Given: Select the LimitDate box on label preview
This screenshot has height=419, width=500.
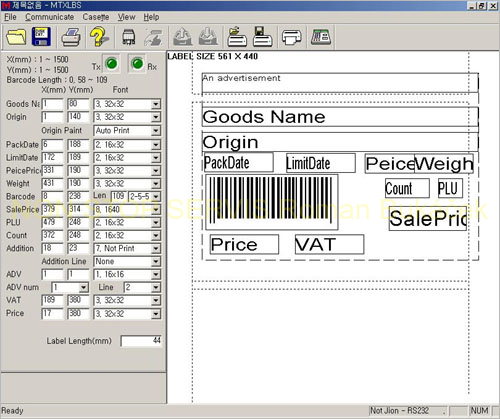Looking at the screenshot, I should pyautogui.click(x=321, y=163).
